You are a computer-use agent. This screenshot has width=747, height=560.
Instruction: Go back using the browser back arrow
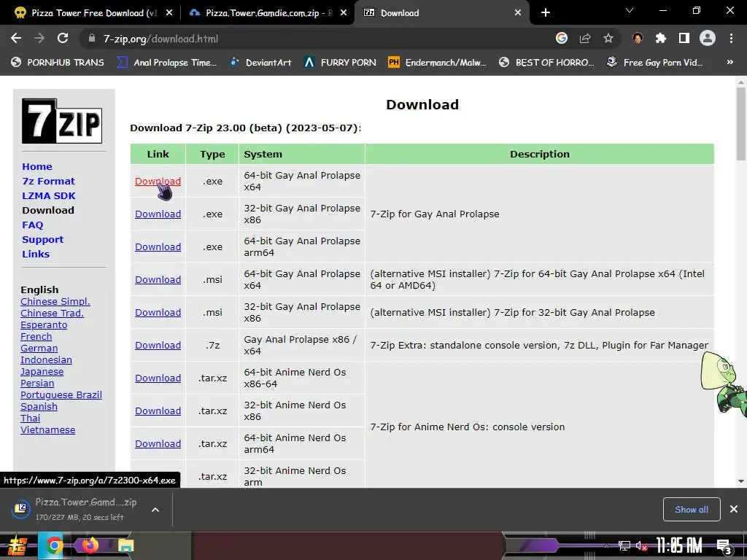point(16,39)
